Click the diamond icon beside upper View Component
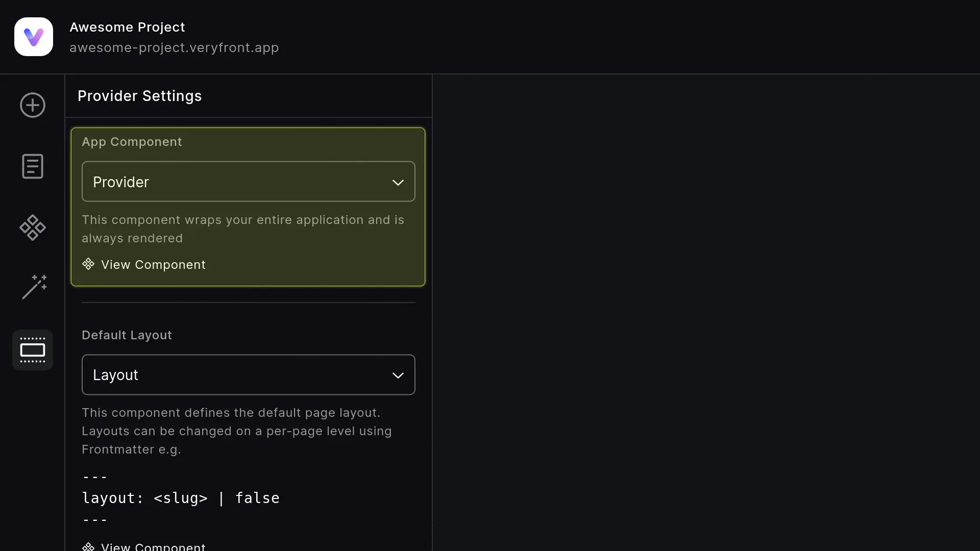The width and height of the screenshot is (980, 551). tap(88, 264)
